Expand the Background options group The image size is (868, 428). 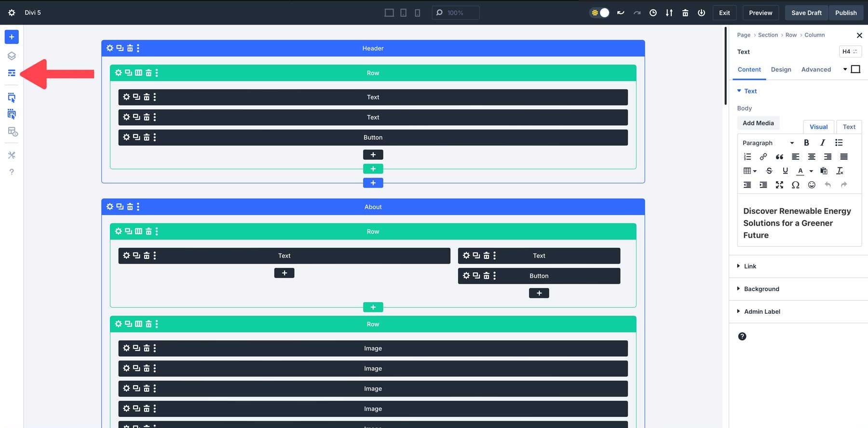758,289
